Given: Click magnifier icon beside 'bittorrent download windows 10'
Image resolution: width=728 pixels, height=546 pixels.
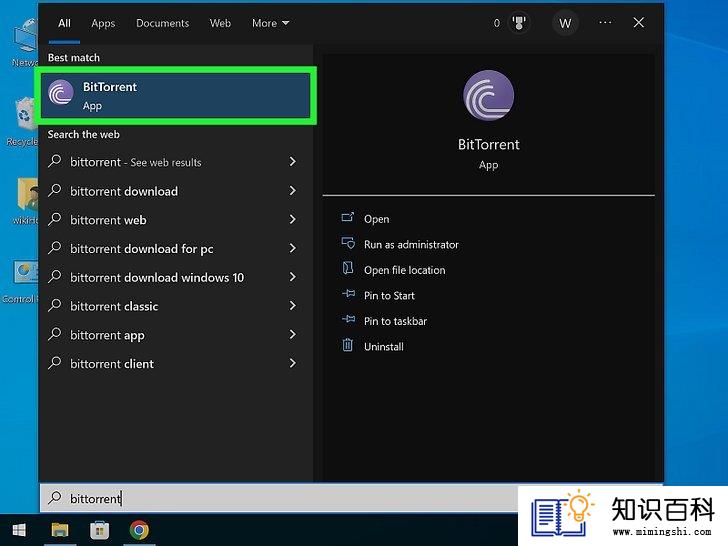Looking at the screenshot, I should coord(55,277).
